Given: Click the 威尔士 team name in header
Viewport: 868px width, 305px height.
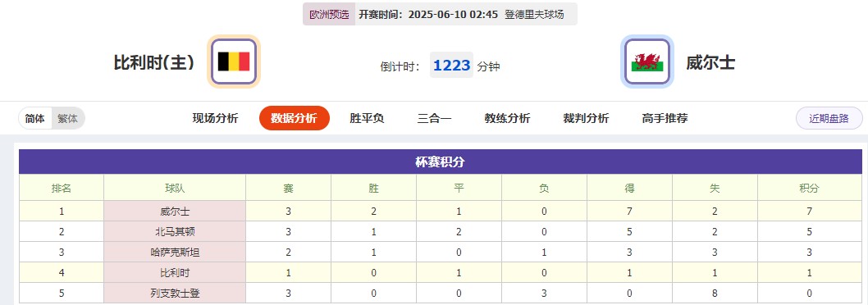Looking at the screenshot, I should point(710,62).
